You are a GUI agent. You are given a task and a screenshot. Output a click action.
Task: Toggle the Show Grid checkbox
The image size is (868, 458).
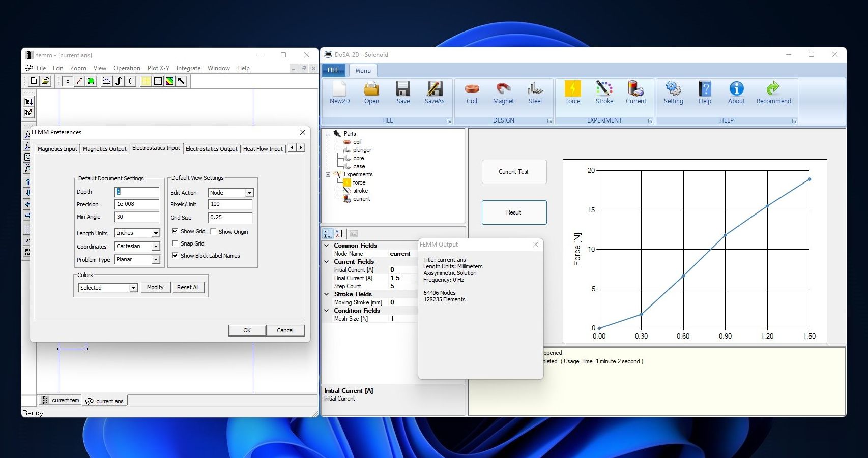point(175,231)
